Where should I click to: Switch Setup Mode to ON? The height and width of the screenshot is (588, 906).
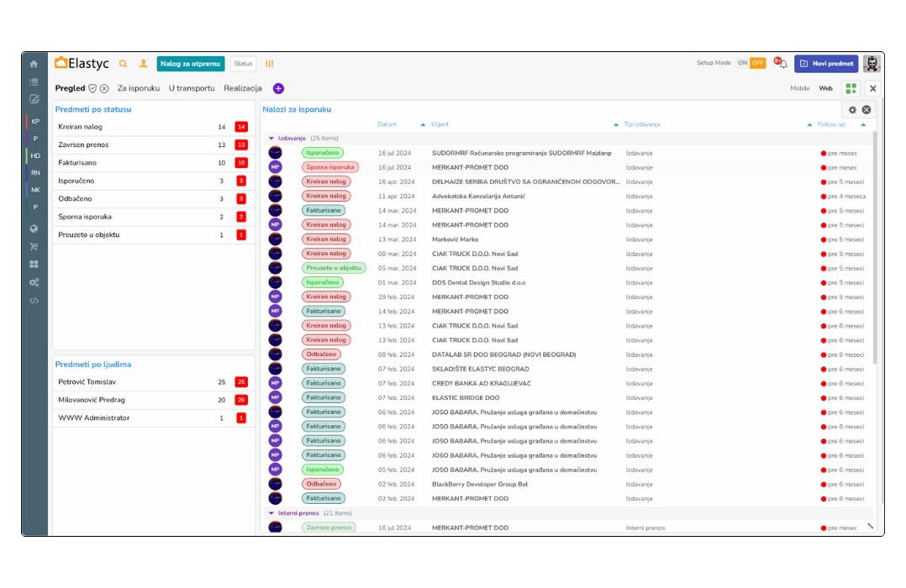tap(742, 63)
